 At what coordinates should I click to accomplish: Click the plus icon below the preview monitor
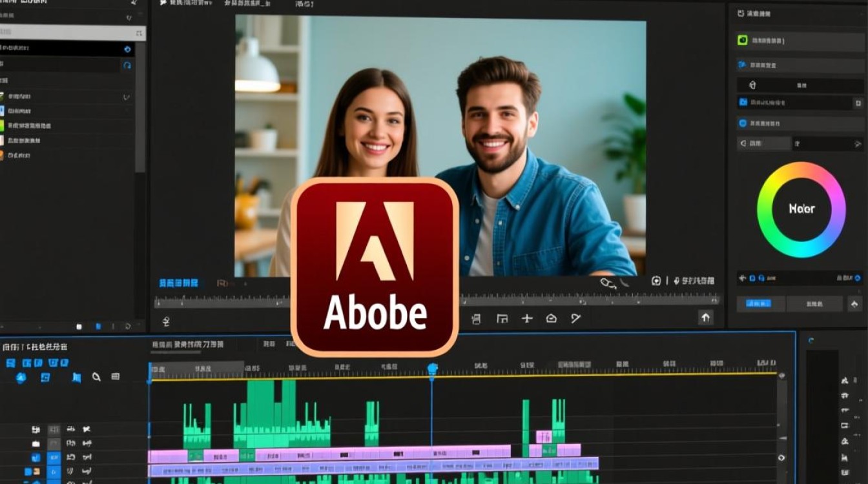(x=527, y=318)
